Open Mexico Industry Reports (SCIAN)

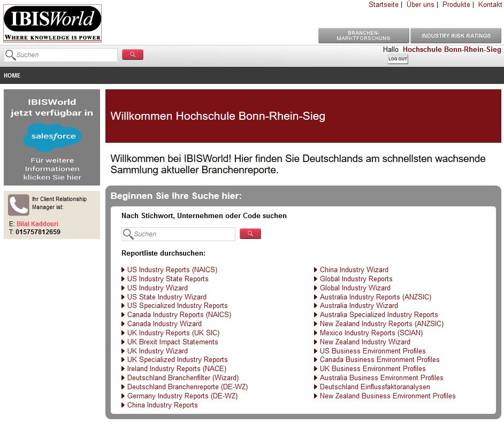coord(371,333)
